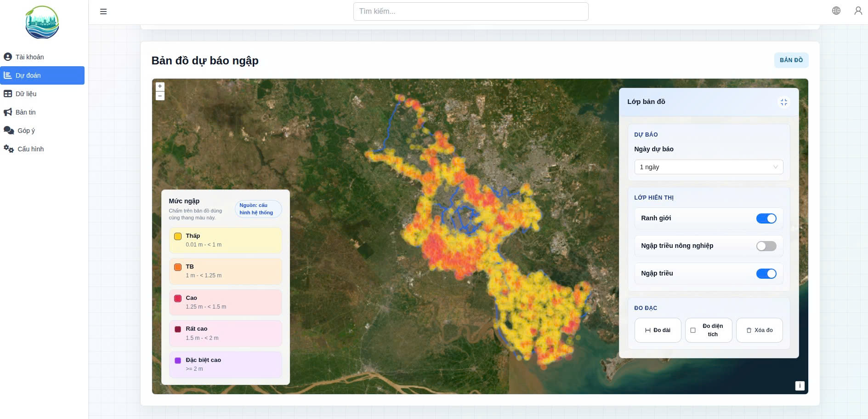
Task: Open the Ngày dự báo dropdown
Action: (x=709, y=167)
